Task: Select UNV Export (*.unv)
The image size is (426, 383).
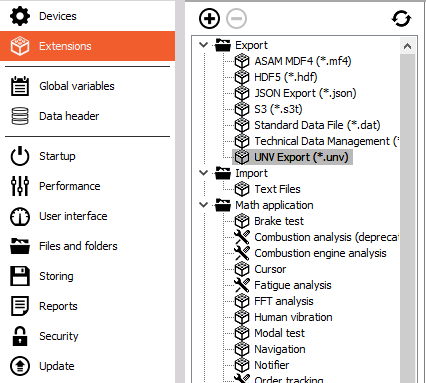Action: [x=301, y=157]
